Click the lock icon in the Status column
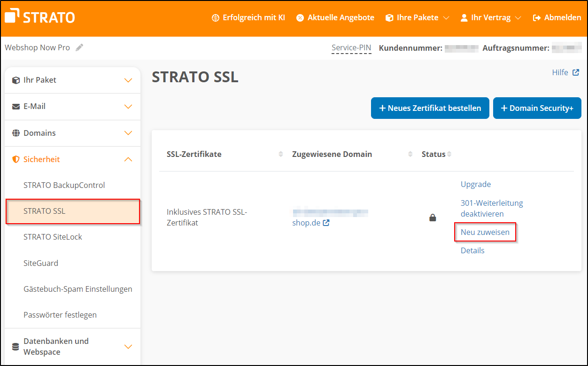This screenshot has width=588, height=366. [433, 217]
